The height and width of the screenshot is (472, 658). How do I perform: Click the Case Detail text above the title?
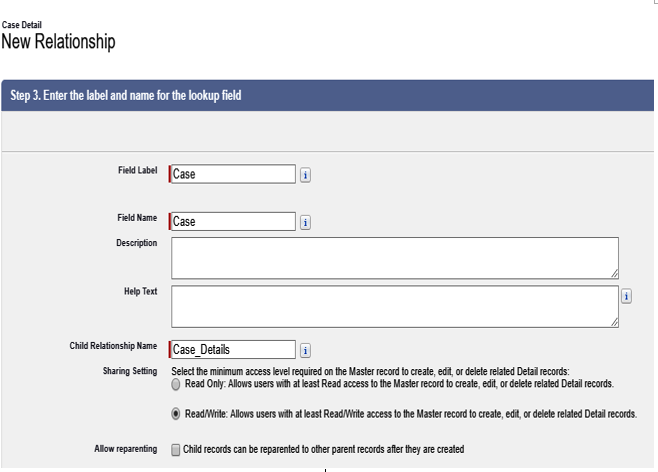tap(22, 25)
